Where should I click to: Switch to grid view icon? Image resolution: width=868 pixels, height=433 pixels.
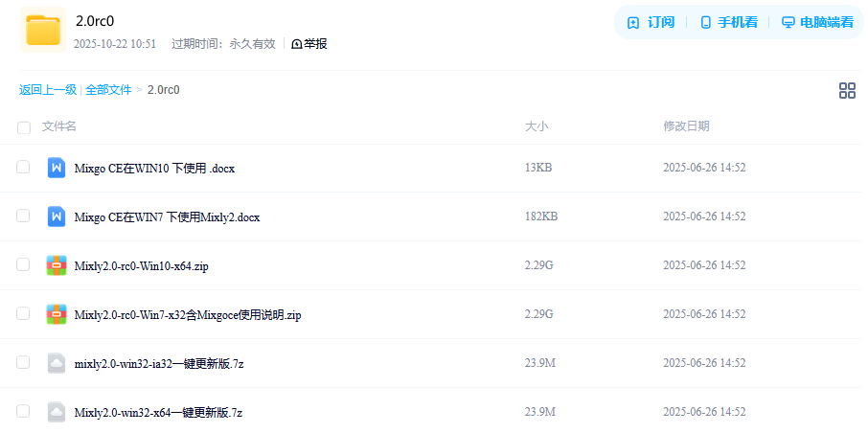[x=847, y=91]
